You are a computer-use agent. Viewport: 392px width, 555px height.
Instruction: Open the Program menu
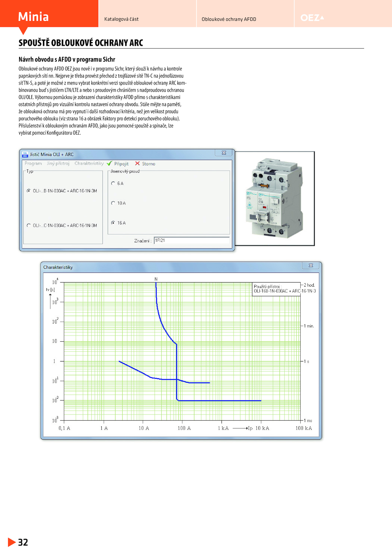coord(33,163)
